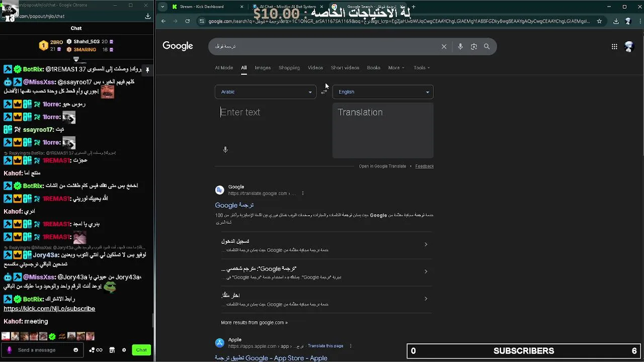Click the green Chat send button
Image resolution: width=644 pixels, height=362 pixels.
(x=141, y=350)
